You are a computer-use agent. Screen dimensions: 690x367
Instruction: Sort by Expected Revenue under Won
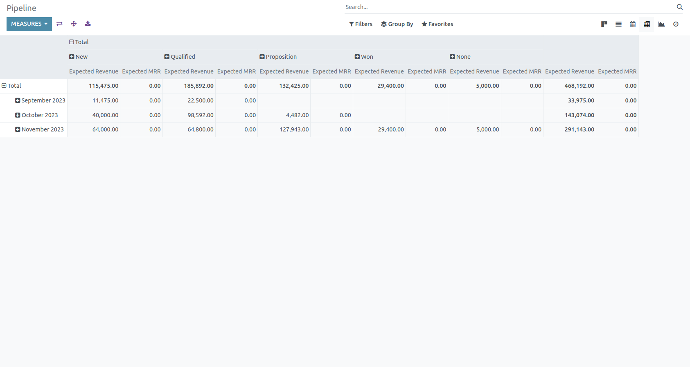coord(379,71)
